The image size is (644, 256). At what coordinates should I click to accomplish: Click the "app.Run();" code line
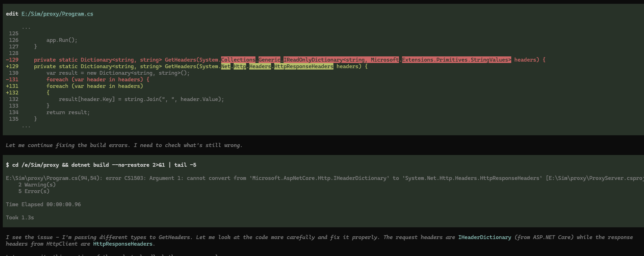62,40
